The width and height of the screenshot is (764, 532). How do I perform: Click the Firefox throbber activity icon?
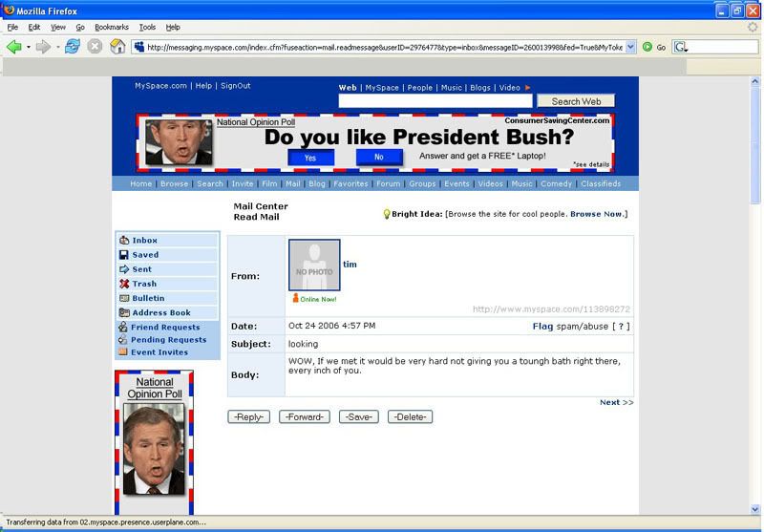(x=753, y=28)
